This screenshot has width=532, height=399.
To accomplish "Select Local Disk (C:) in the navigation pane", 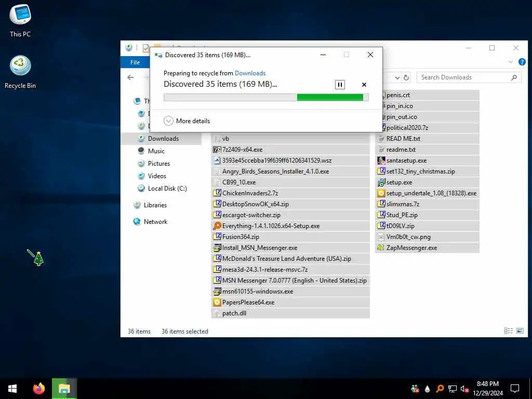I will [x=167, y=188].
